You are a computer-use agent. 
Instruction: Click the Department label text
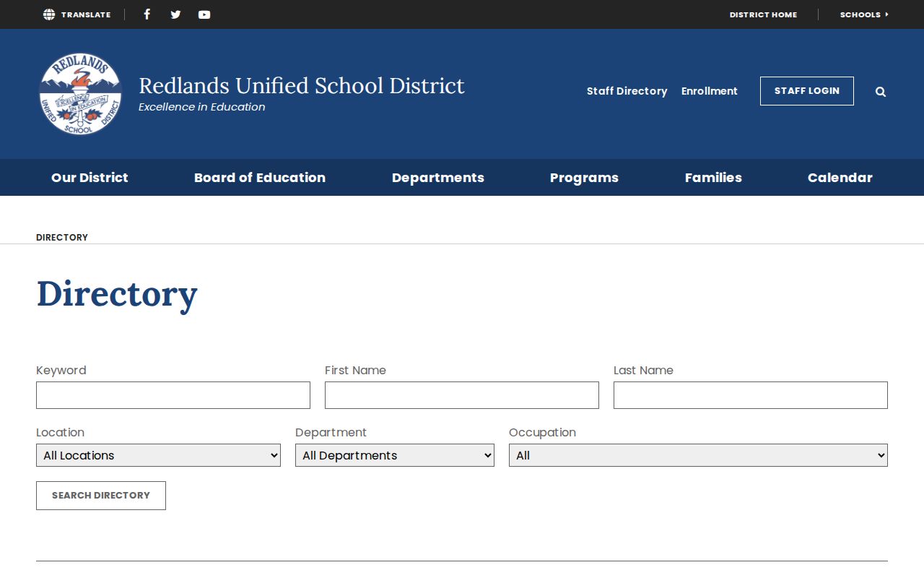click(331, 432)
